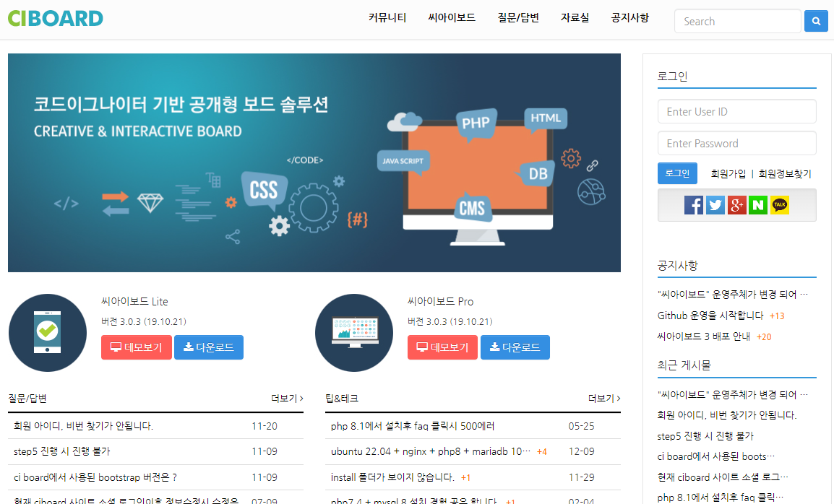Open post 회원 아이디, 비번 찾기가 안됩니다. in 질문/답변
The image size is (834, 504).
coord(84,426)
